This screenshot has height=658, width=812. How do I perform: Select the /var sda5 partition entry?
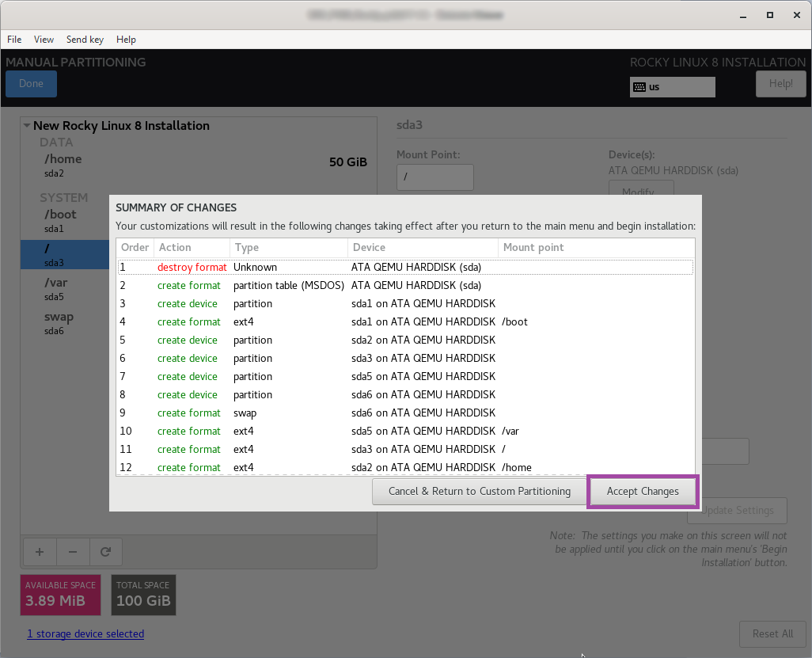[x=65, y=289]
